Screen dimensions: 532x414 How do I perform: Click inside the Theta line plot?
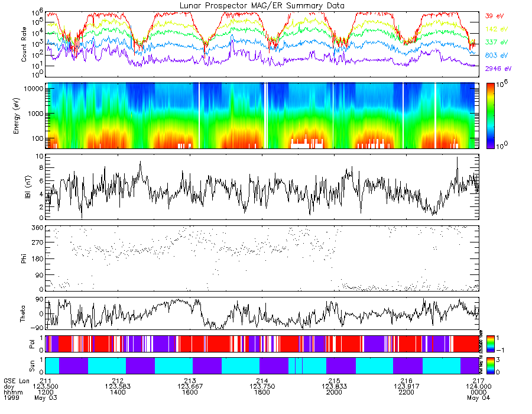(x=262, y=313)
